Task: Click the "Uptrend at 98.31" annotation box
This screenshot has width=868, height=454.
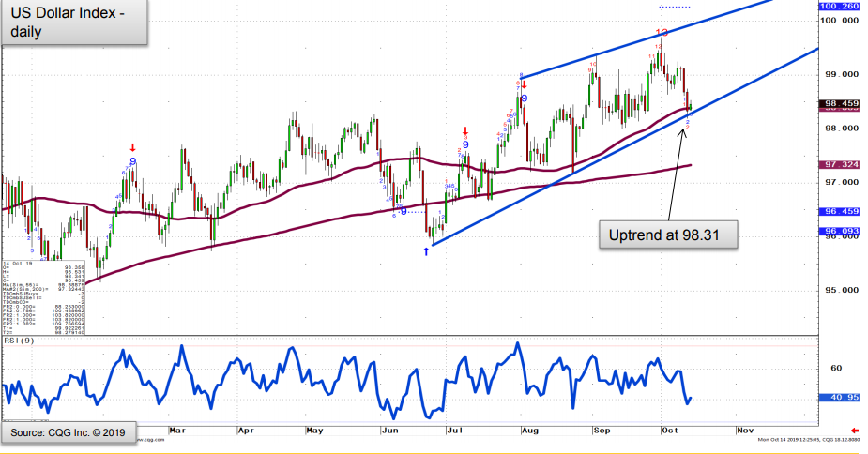Action: [669, 235]
